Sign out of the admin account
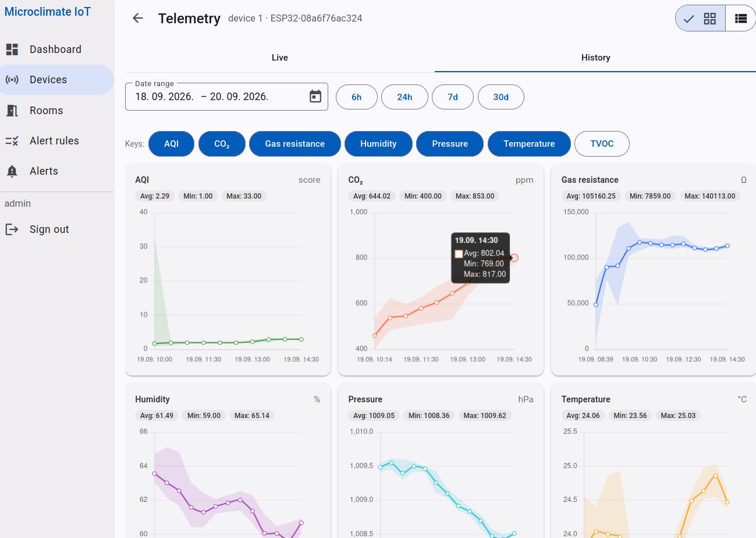756x538 pixels. tap(56, 229)
